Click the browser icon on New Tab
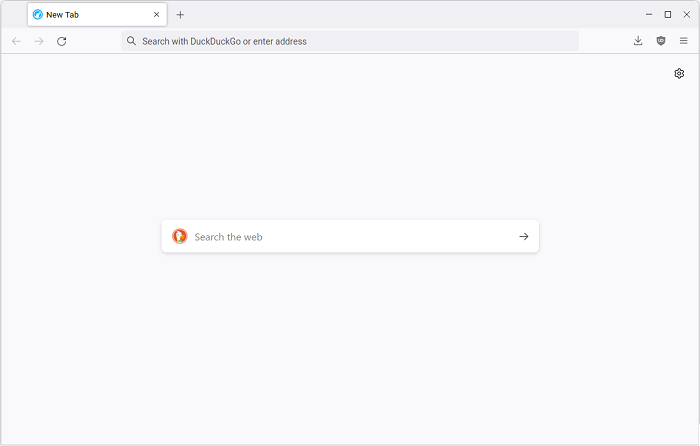Screen dimensions: 700x446 pos(38,15)
